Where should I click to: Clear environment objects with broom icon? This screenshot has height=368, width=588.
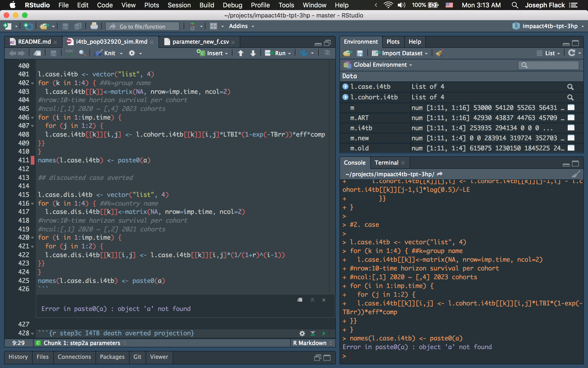coord(440,53)
